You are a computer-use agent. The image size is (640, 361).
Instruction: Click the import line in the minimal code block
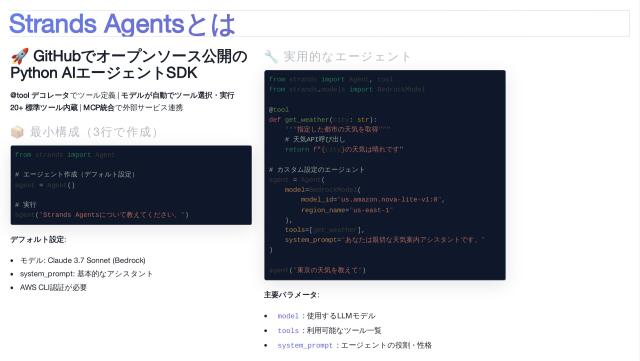[x=65, y=155]
